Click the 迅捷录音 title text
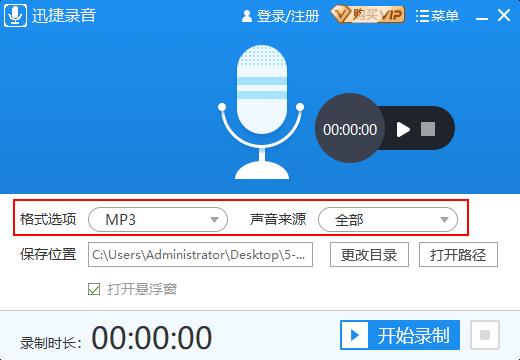 (x=64, y=15)
